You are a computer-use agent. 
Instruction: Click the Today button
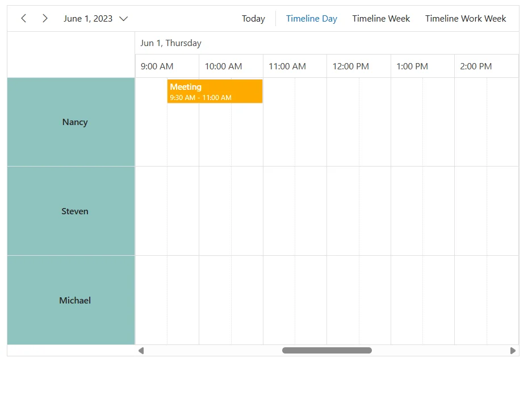(253, 18)
